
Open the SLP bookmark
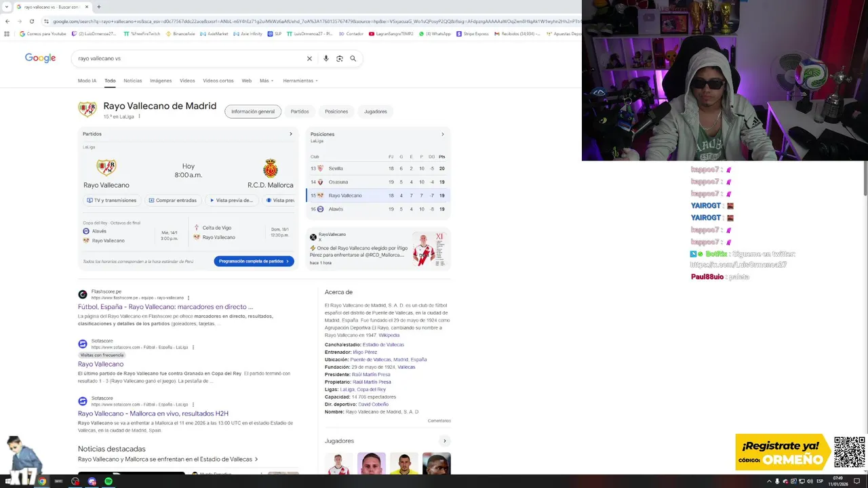click(275, 33)
